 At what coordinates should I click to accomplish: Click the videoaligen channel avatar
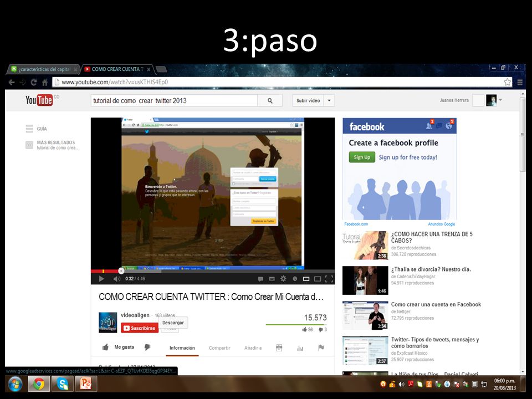pos(108,323)
